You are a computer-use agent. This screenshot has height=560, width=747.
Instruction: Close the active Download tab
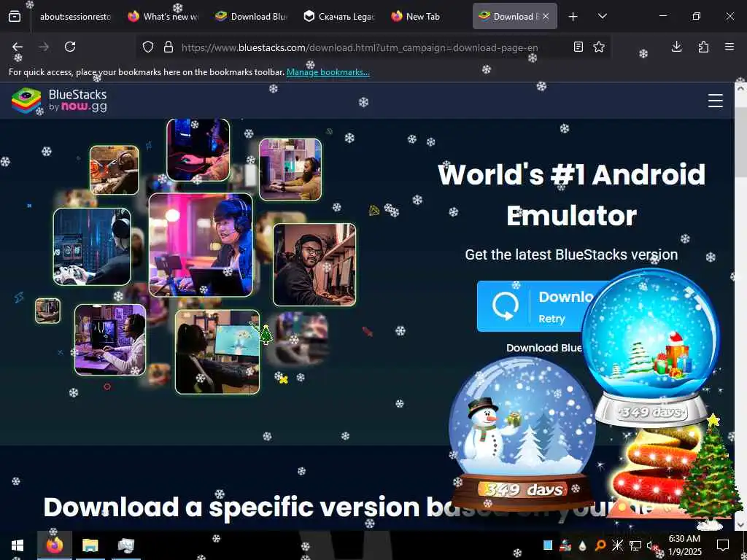(546, 17)
